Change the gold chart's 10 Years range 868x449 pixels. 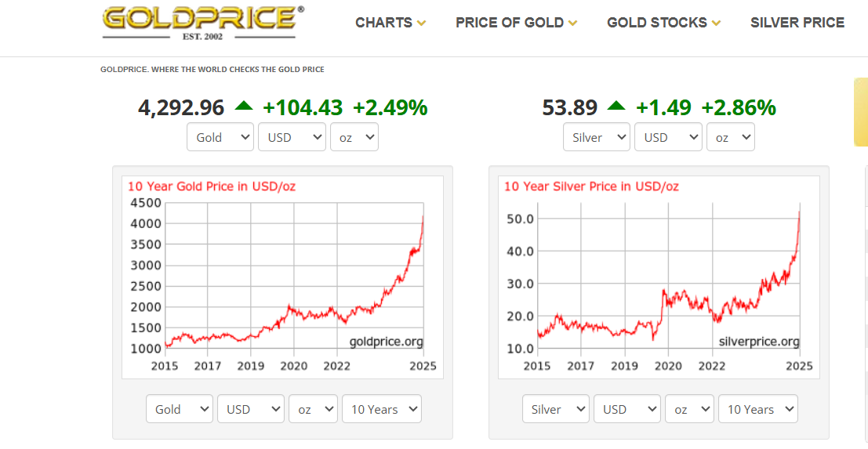382,409
